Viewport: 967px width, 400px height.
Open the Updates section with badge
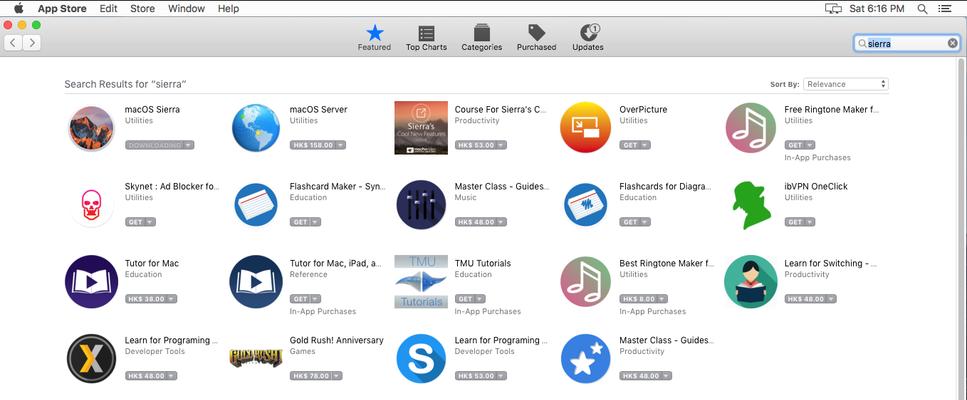(588, 38)
